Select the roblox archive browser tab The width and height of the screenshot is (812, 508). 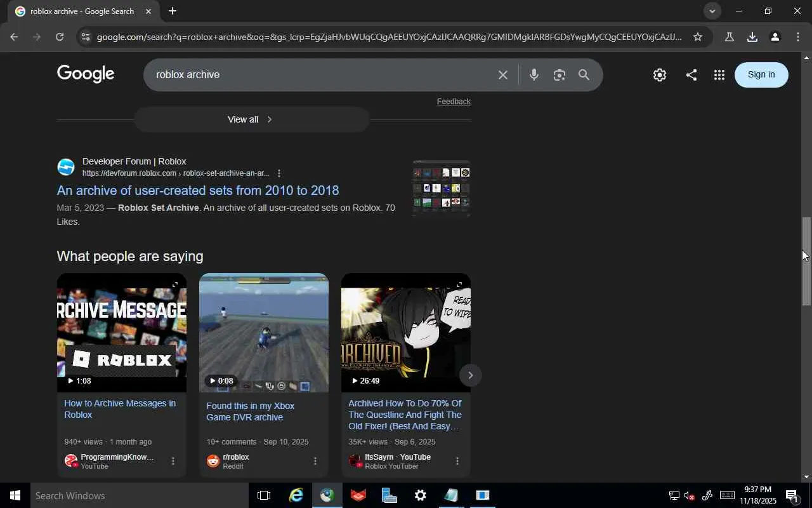[82, 11]
